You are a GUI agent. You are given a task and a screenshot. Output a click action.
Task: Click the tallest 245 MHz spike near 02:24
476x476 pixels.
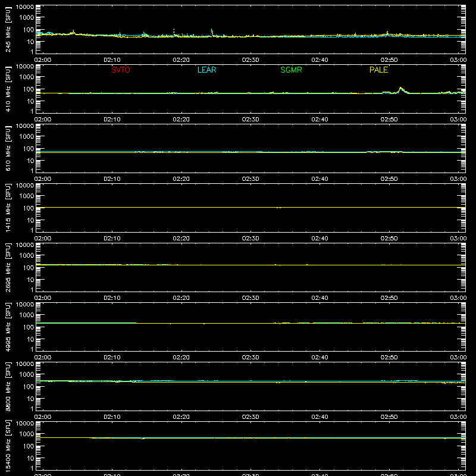(x=212, y=30)
